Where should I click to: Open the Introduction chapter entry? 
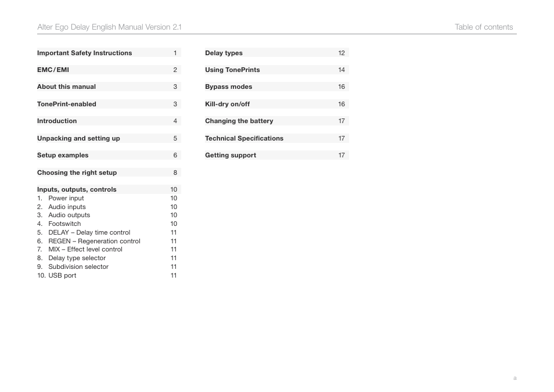(109, 121)
